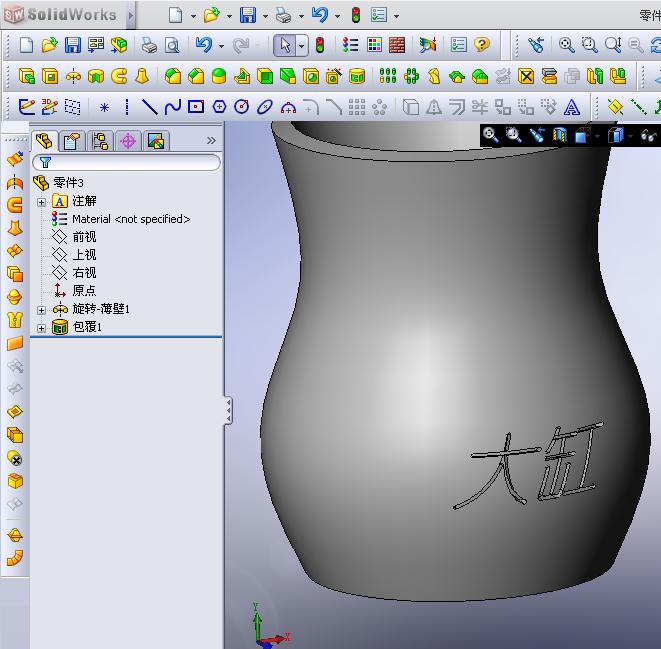Click the Save icon in main toolbar

(x=73, y=45)
